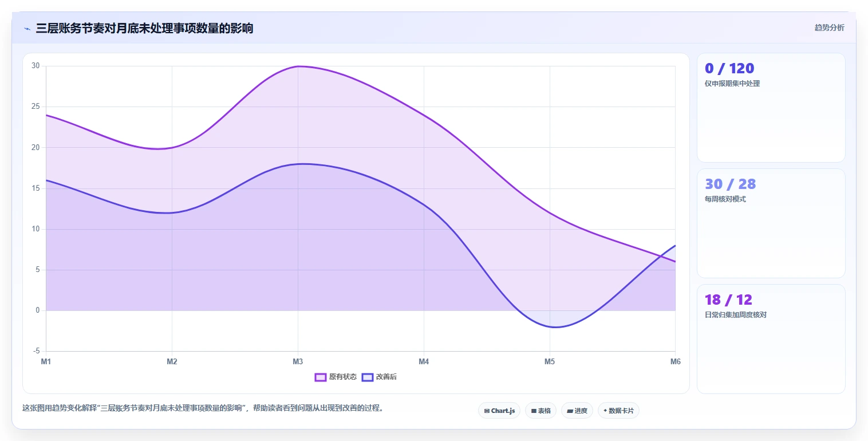Click the M1 x-axis label
Screen dimensions: 868x441
[x=46, y=361]
